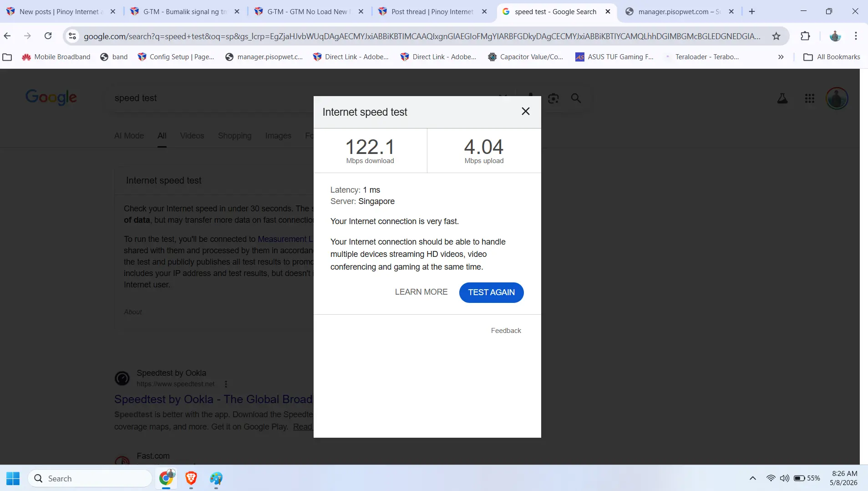Viewport: 868px width, 491px height.
Task: Open Chrome from taskbar
Action: point(166,478)
